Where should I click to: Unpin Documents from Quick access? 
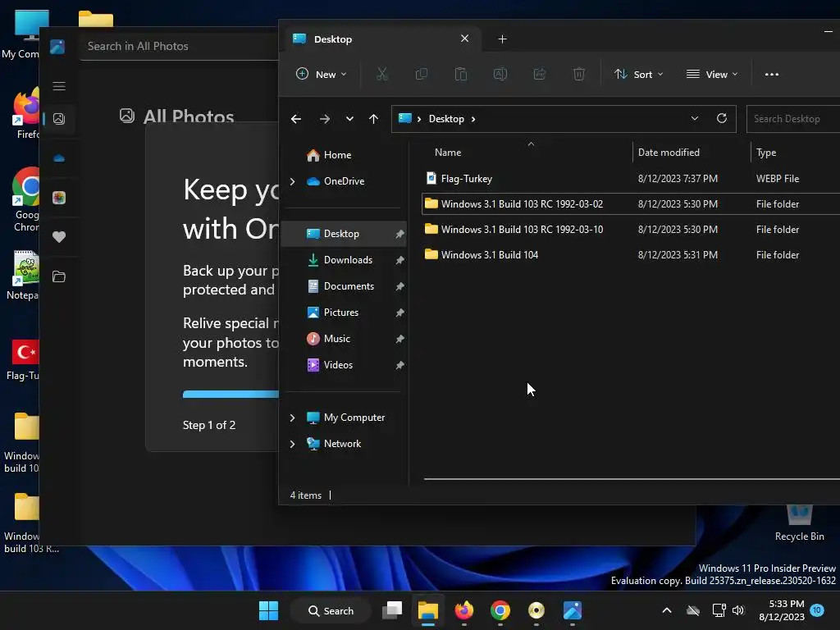pos(399,286)
